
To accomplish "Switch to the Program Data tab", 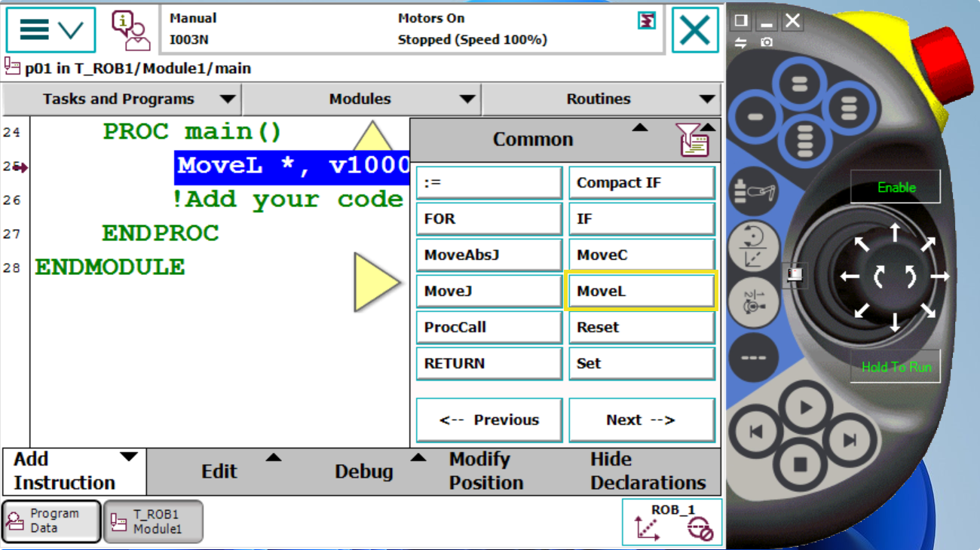I will coord(51,521).
